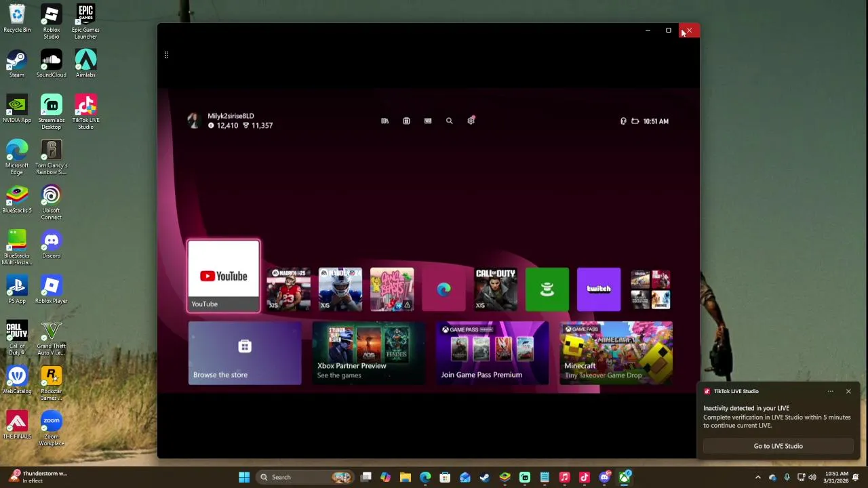
Task: Select BlueStacks 5 desktop icon
Action: (x=17, y=199)
